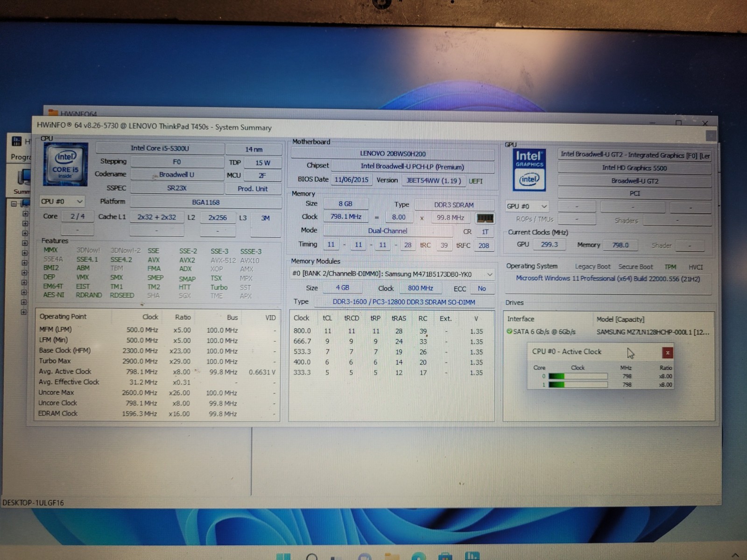Screen dimensions: 747x560
Task: Click the Intel Graphics logo image
Action: point(529,170)
